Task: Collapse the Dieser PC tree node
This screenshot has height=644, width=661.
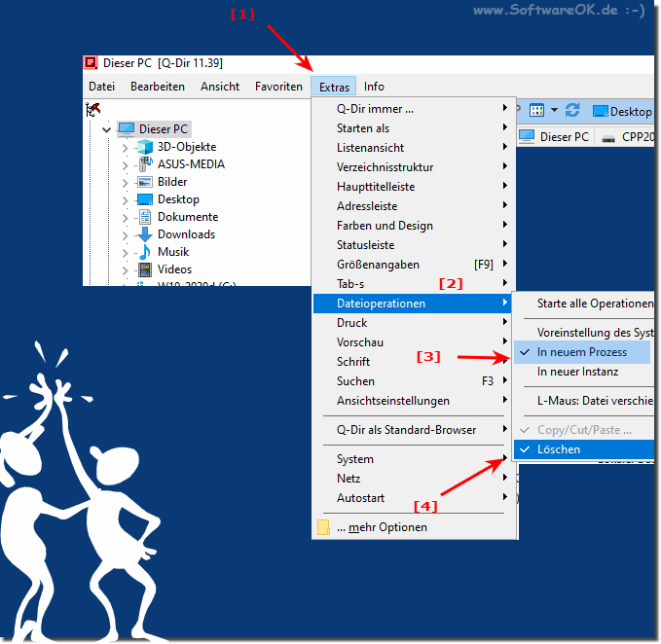Action: point(107,129)
